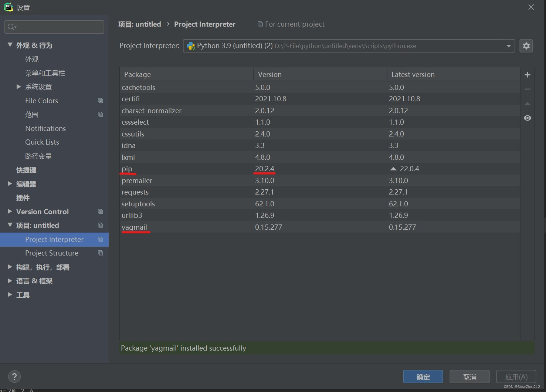Select the cachetools package row
This screenshot has height=392, width=546.
tap(320, 87)
